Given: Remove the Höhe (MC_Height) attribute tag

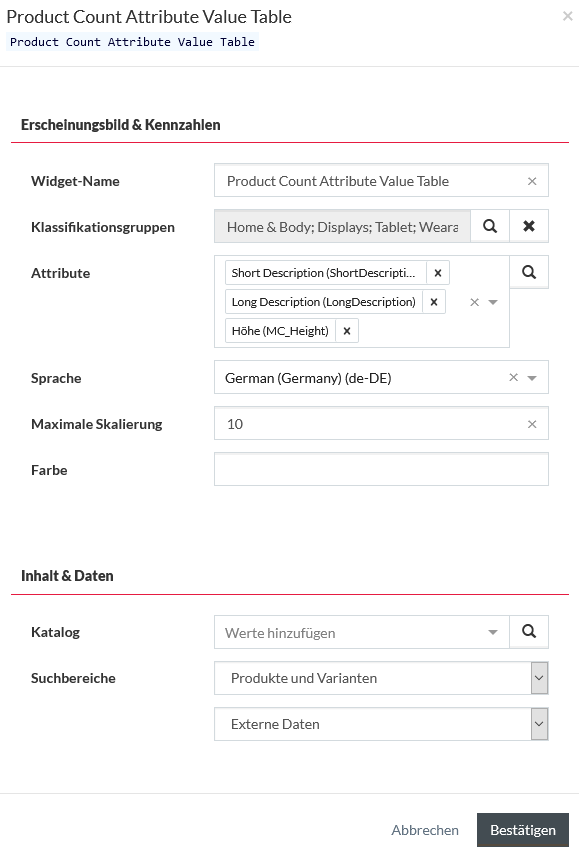Looking at the screenshot, I should pyautogui.click(x=347, y=331).
